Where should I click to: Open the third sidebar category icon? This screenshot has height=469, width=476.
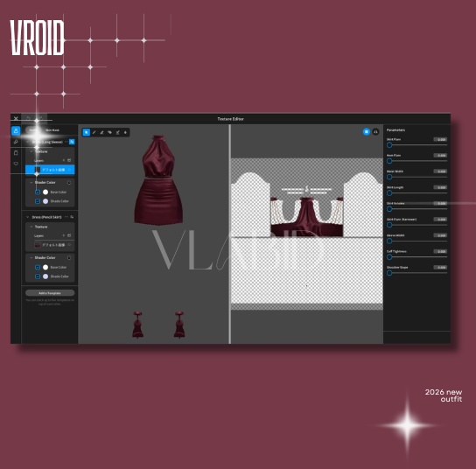(x=16, y=153)
